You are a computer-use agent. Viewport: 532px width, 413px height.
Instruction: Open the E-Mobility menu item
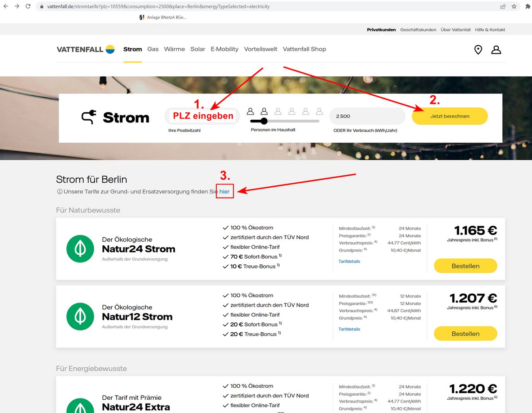[224, 49]
